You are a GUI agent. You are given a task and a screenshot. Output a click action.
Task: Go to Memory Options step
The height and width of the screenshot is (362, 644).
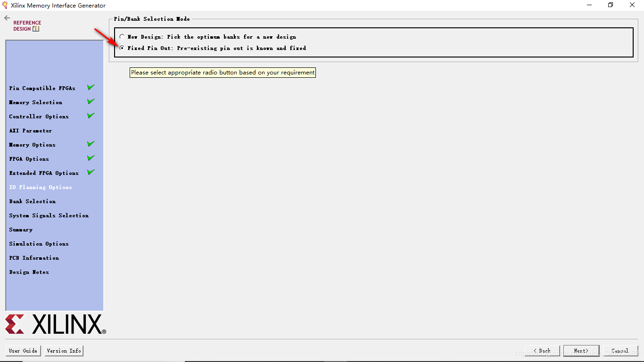[32, 145]
